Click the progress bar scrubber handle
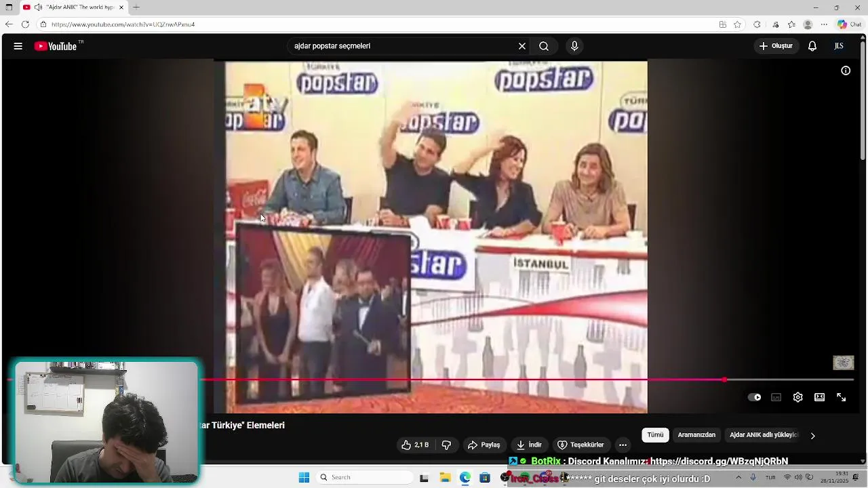This screenshot has width=868, height=488. click(x=724, y=380)
